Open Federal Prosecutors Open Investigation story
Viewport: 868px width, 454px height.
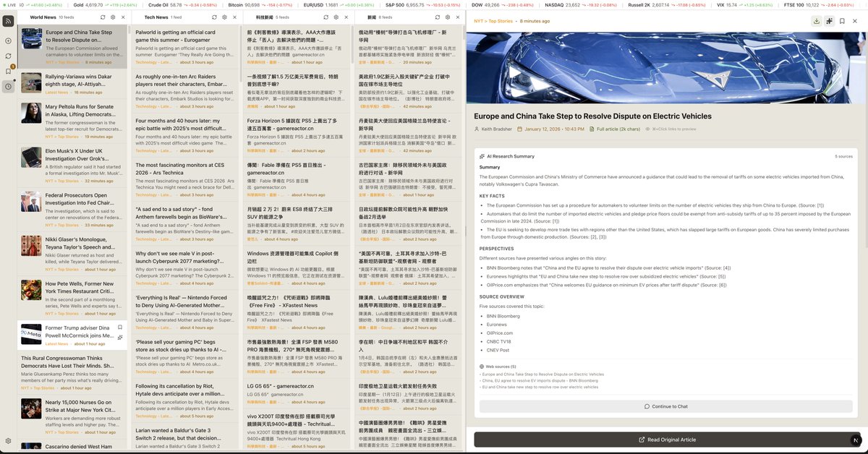click(72, 209)
